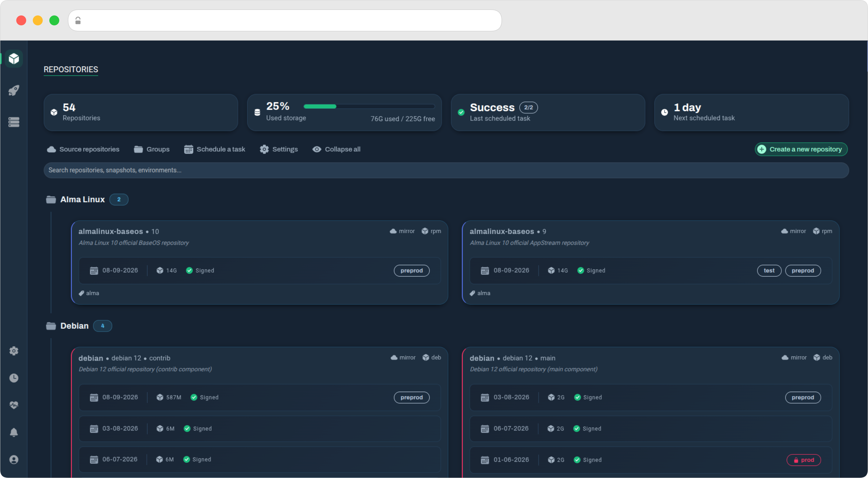Click Create a new repository button
This screenshot has height=478, width=868.
pyautogui.click(x=801, y=149)
